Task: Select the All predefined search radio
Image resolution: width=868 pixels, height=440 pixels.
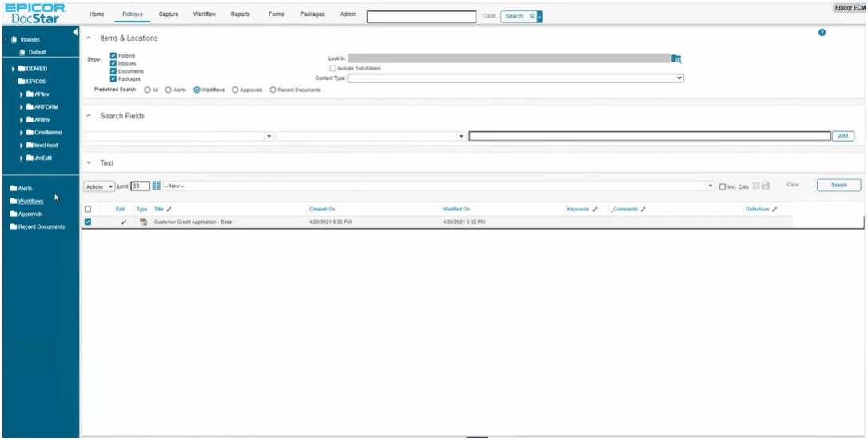Action: (147, 90)
